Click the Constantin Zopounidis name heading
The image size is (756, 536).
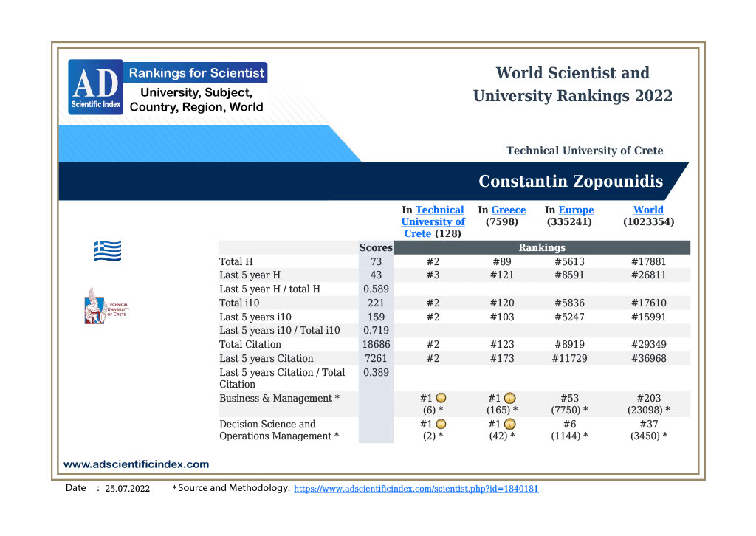tap(570, 182)
